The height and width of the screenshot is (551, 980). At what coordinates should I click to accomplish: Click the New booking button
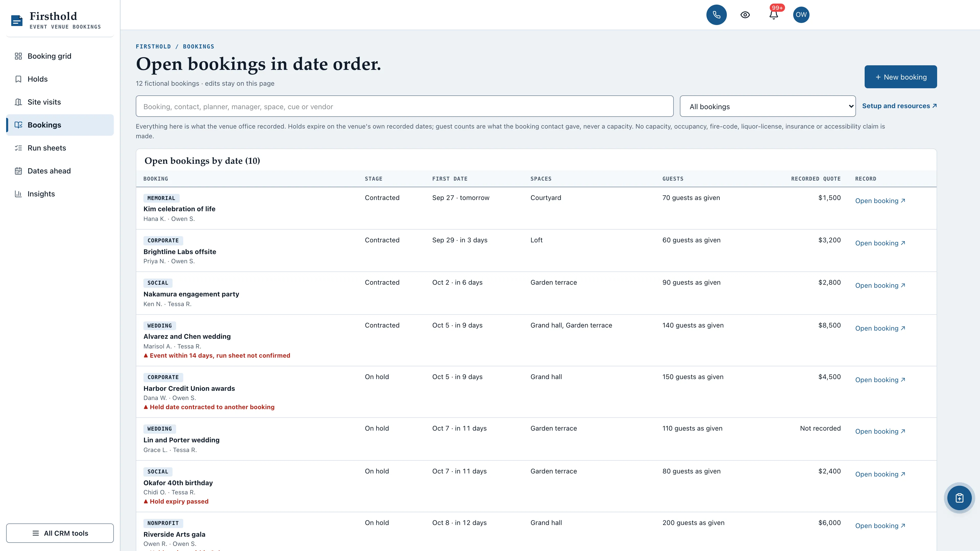click(x=900, y=77)
